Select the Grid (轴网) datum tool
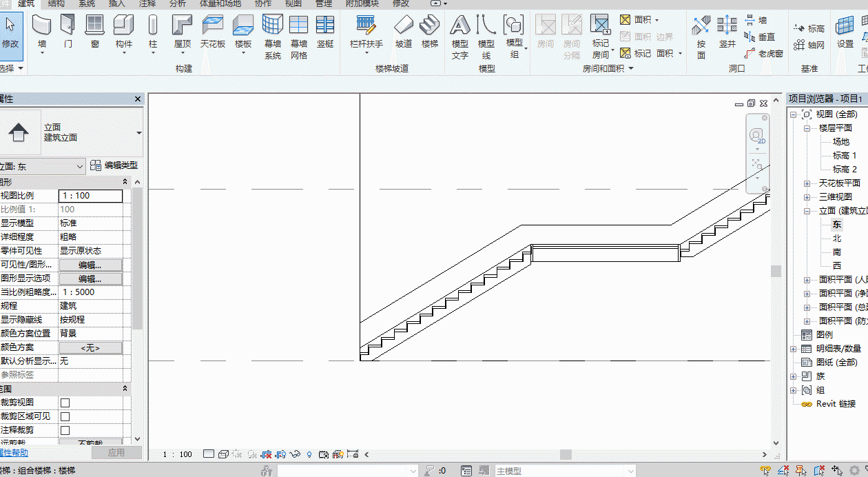868x477 pixels. coord(809,45)
